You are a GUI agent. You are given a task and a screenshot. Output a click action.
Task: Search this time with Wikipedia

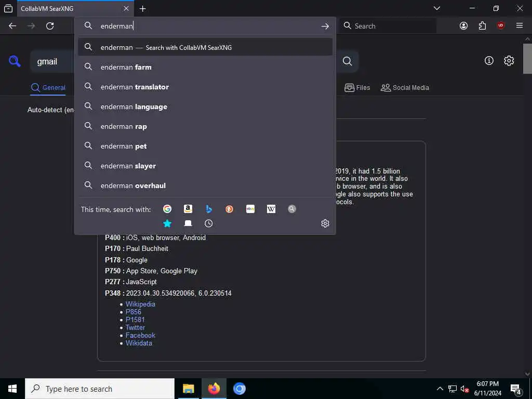(x=271, y=209)
